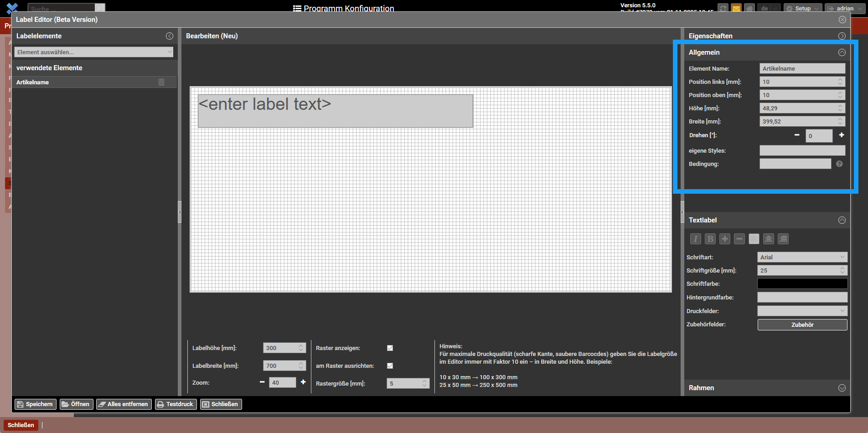
Task: Disable the Raster anzeigen checkbox
Action: point(390,348)
